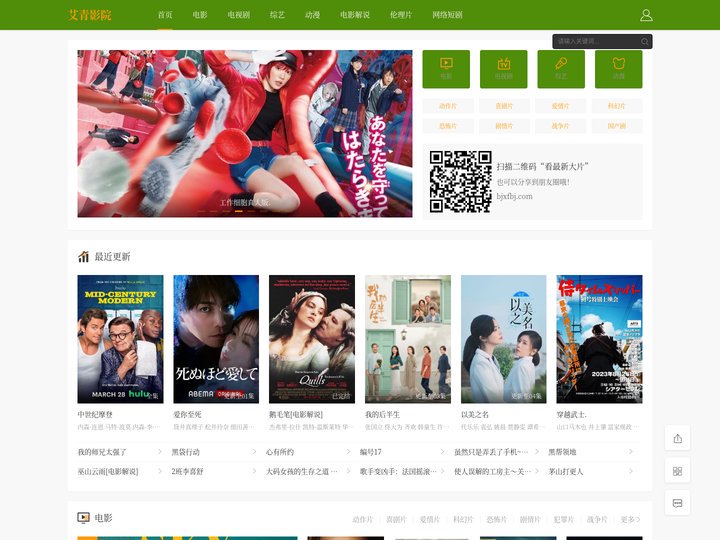Open the 2班李喜舒 list link
Screen dimensions: 720x540
pyautogui.click(x=187, y=472)
